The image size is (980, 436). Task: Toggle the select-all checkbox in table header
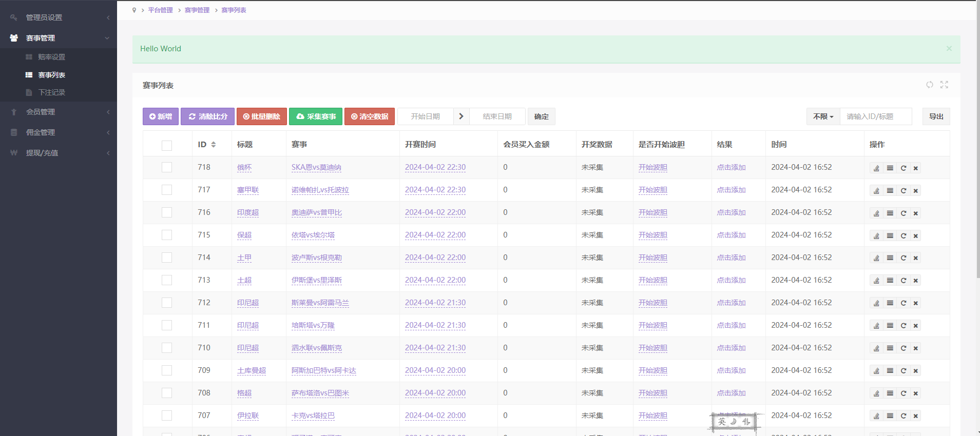pos(167,145)
